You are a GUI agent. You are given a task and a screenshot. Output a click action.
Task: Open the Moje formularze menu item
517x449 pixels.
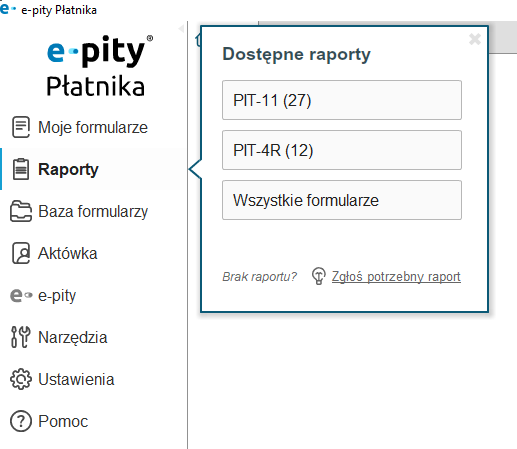pyautogui.click(x=93, y=127)
